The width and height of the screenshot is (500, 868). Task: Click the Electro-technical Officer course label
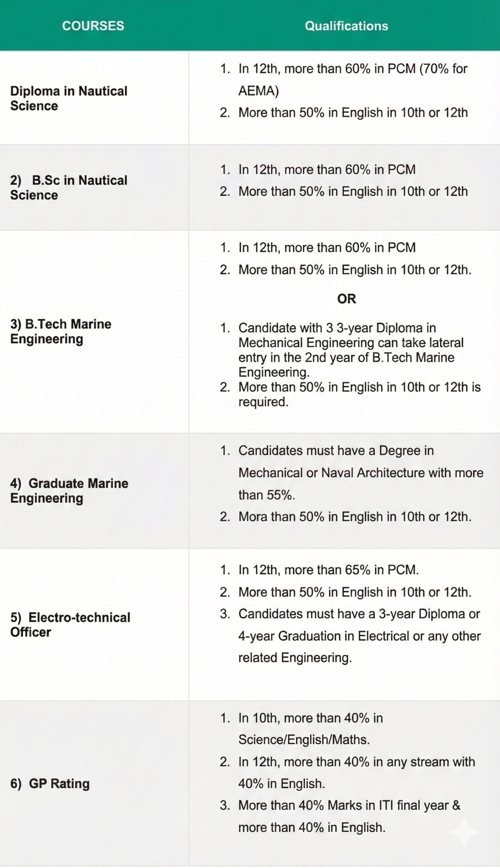click(70, 625)
